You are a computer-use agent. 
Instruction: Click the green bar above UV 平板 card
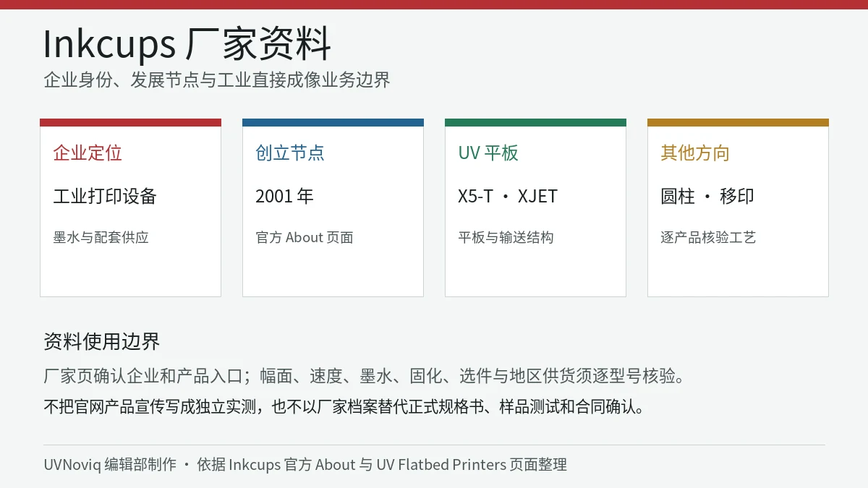click(x=535, y=122)
